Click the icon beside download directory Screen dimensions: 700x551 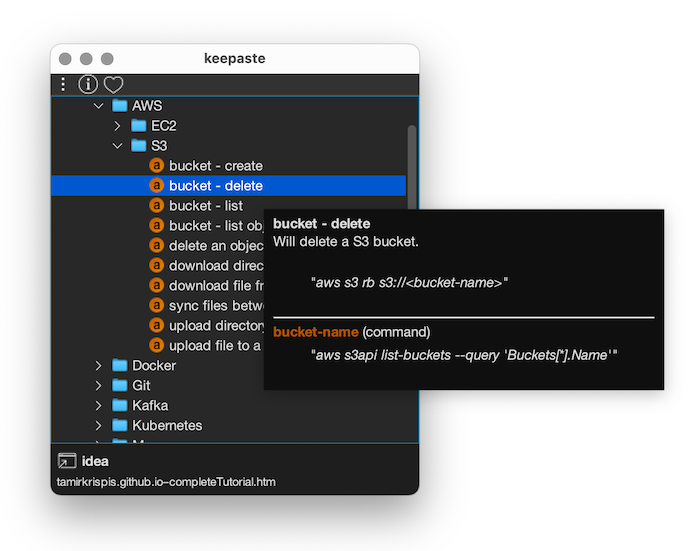point(156,265)
